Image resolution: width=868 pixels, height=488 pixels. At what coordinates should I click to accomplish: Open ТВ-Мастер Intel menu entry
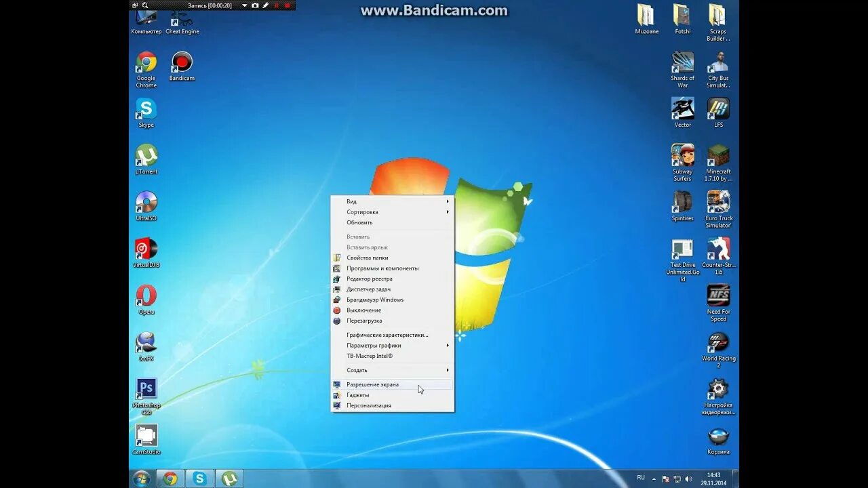coord(392,356)
